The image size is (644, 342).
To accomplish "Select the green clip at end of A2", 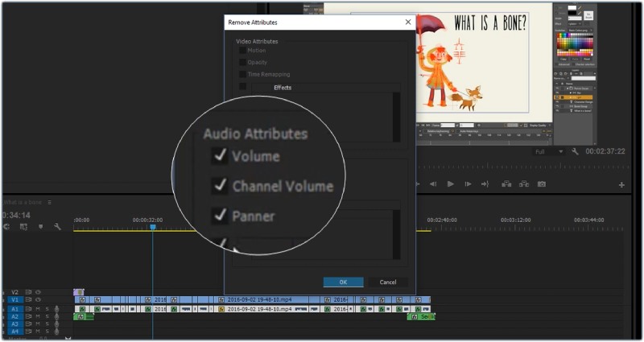I will click(421, 316).
